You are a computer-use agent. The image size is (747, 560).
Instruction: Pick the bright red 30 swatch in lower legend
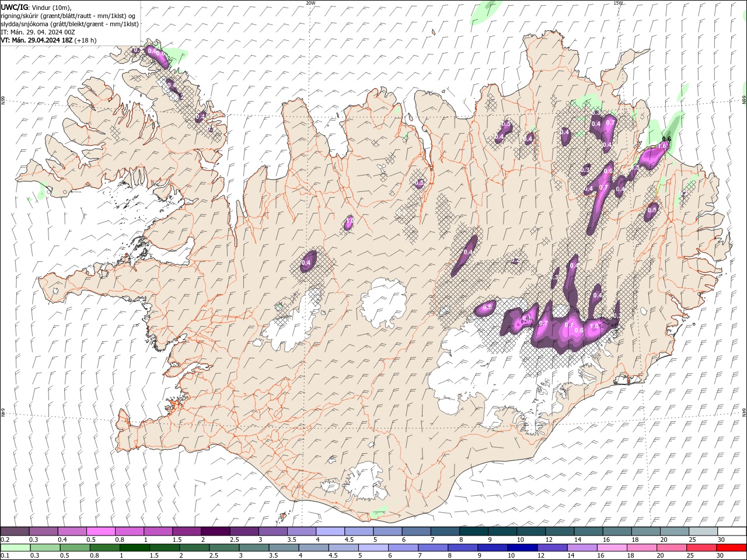click(731, 548)
